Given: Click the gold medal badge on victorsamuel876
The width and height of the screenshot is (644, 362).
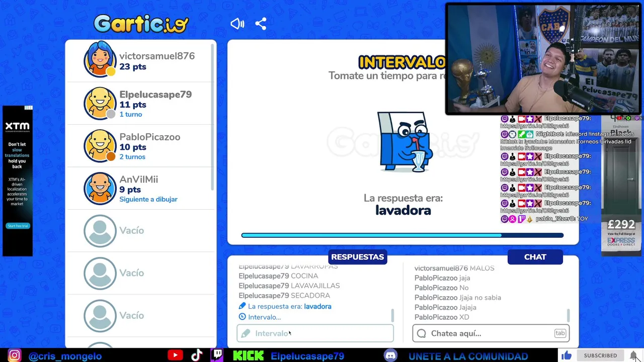Looking at the screenshot, I should pyautogui.click(x=110, y=71).
